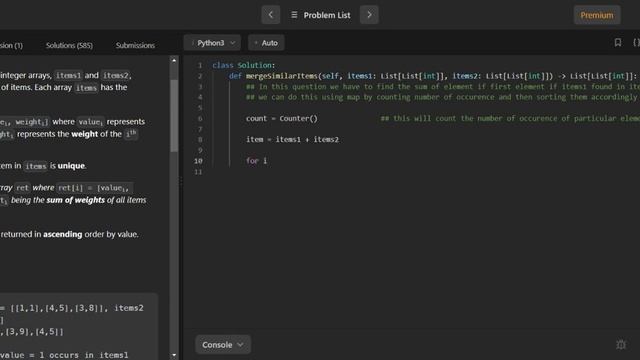Click 'count = Counter()' on line 6
The image size is (640, 360).
coord(282,118)
